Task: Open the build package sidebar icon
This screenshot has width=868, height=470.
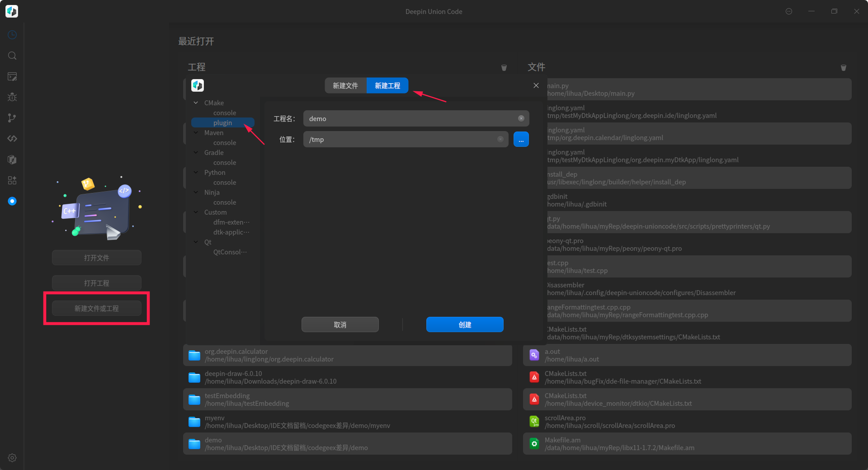Action: 12,160
